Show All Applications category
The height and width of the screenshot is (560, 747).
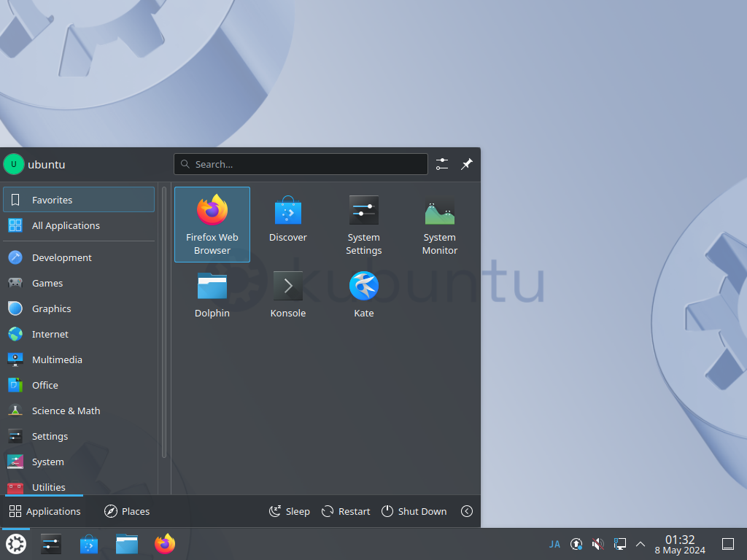pyautogui.click(x=79, y=225)
